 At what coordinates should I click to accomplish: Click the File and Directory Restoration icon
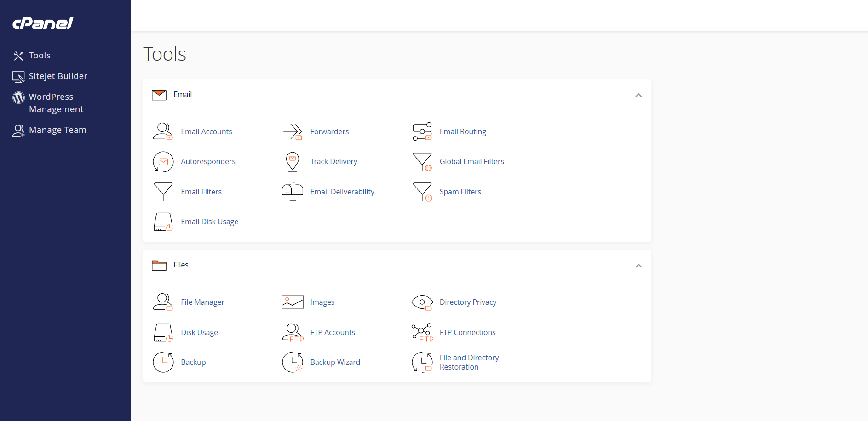[422, 362]
